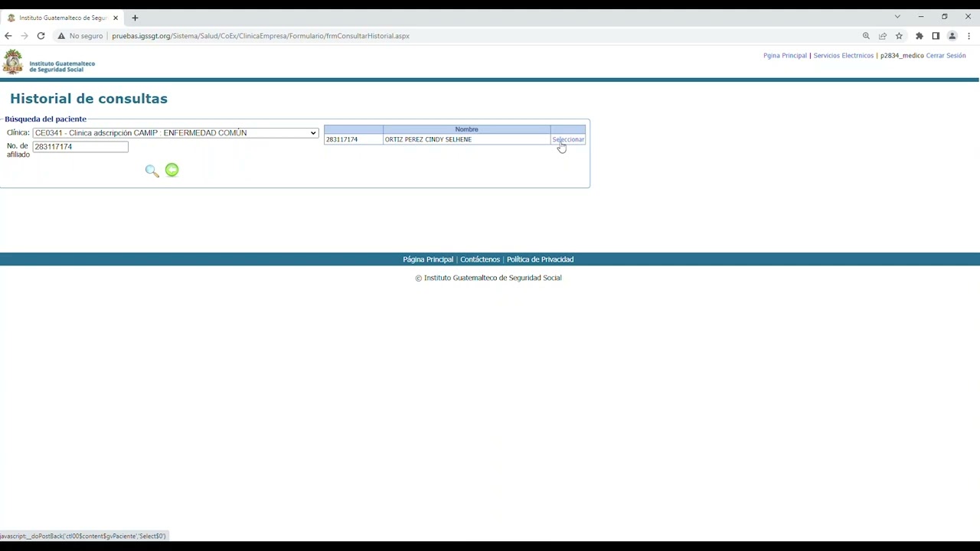The image size is (980, 551).
Task: Click Cerrar Sesión link
Action: click(946, 56)
